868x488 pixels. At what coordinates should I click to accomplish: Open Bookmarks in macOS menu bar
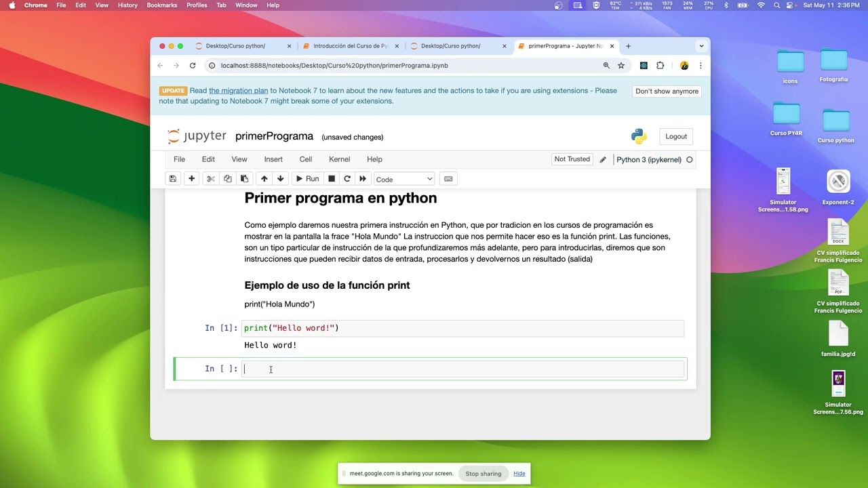click(162, 5)
